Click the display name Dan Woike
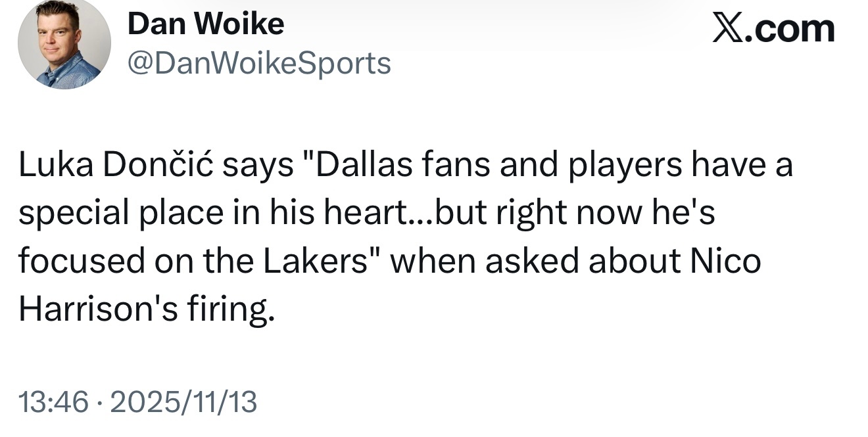Screen dimensions: 868x437 [205, 25]
